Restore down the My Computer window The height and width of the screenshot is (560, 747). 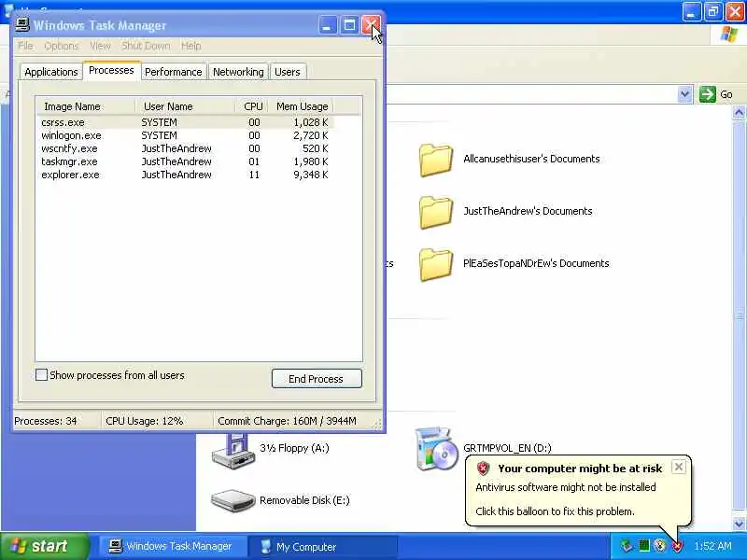[x=713, y=11]
